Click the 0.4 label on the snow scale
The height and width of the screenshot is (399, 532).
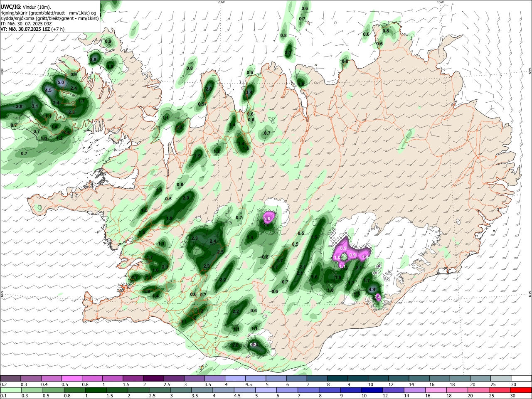pos(44,384)
